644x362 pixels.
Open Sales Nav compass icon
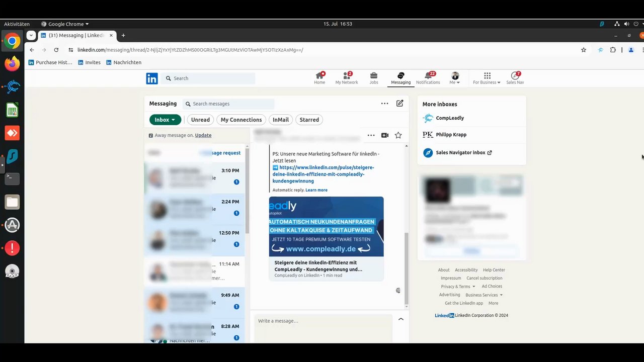coord(515,78)
